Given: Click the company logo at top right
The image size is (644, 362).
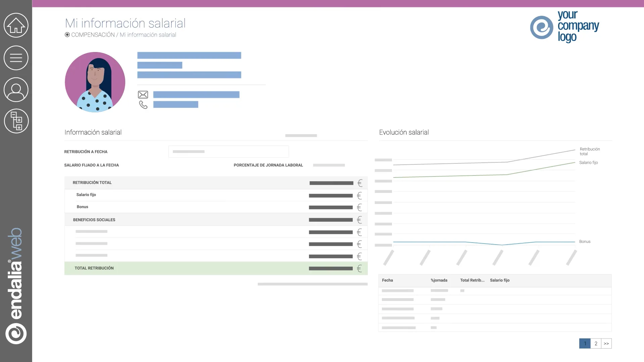Looking at the screenshot, I should click(x=564, y=27).
